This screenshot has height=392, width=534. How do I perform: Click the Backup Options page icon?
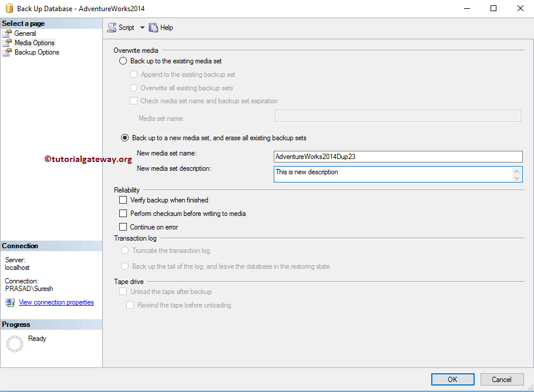[7, 52]
